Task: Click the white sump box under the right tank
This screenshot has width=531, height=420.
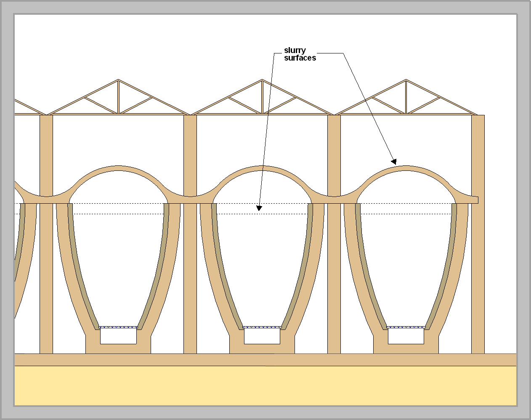Action: click(x=406, y=336)
